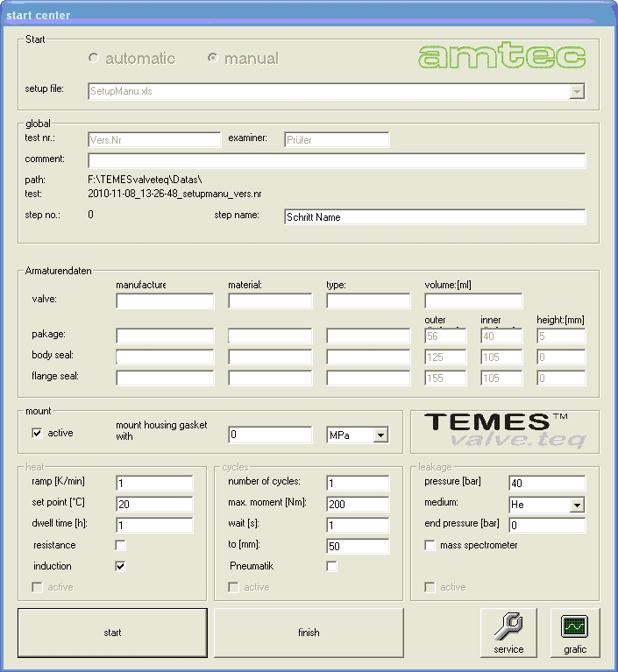Focus the test nr. field
Viewport: 618px width, 672px height.
pos(154,139)
